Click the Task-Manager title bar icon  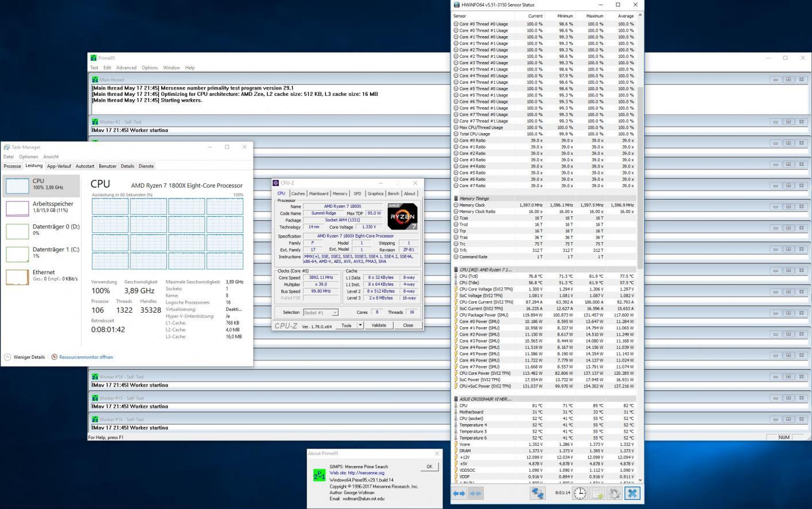pyautogui.click(x=6, y=147)
